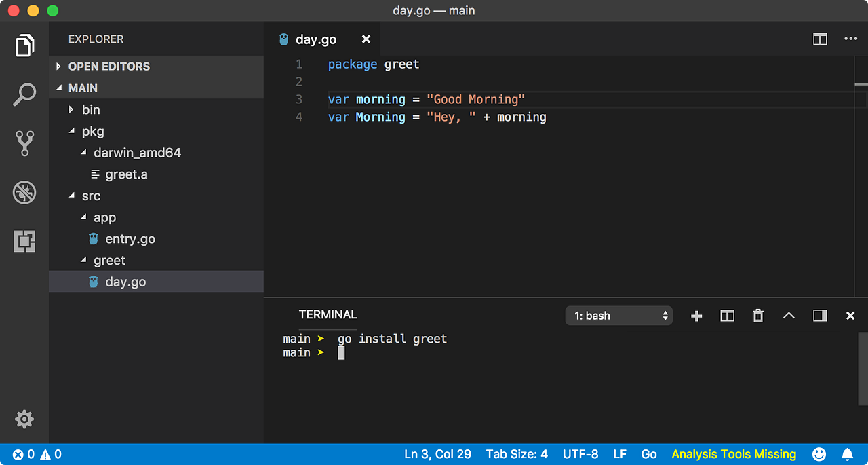Select entry.go in the file explorer
Viewport: 868px width, 465px height.
pos(130,238)
